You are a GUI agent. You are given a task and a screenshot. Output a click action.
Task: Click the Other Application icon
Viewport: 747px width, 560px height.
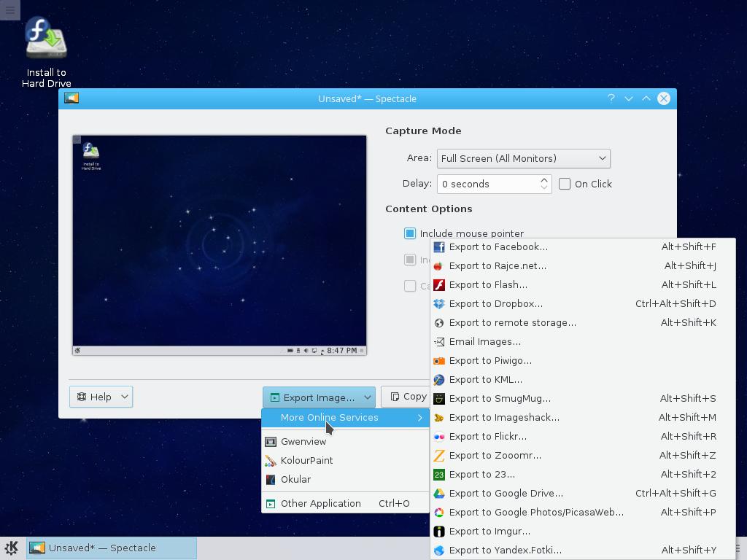[271, 504]
